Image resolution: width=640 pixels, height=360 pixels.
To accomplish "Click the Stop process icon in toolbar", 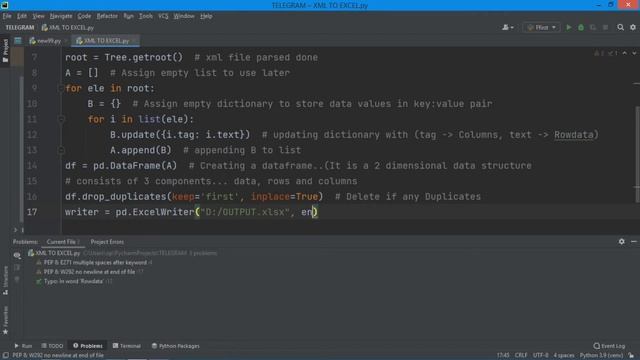I will click(605, 27).
